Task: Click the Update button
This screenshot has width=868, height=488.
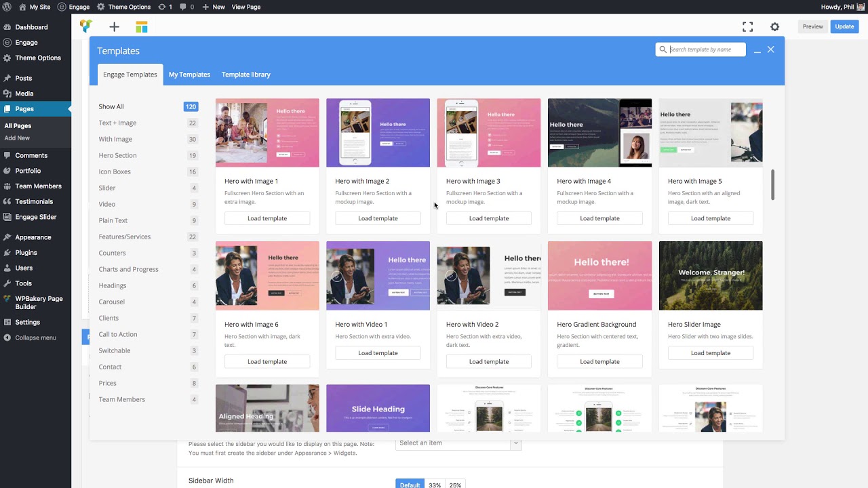Action: 844,26
